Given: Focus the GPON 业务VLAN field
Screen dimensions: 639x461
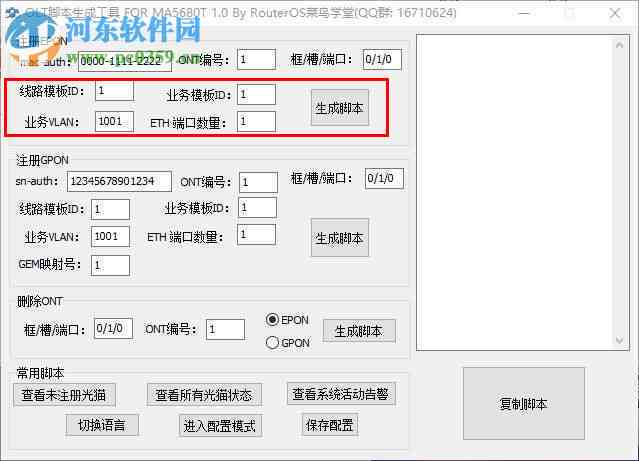Looking at the screenshot, I should [x=110, y=236].
